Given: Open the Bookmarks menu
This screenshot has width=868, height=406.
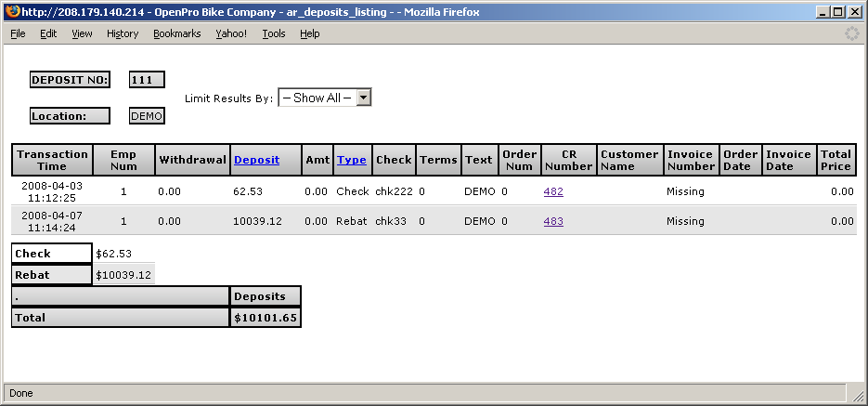Looking at the screenshot, I should point(176,33).
